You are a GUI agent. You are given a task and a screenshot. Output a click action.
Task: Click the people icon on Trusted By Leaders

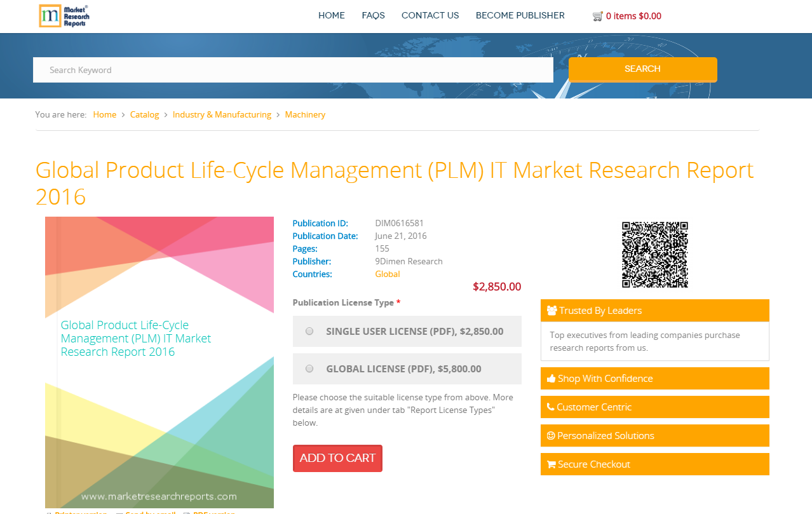551,310
